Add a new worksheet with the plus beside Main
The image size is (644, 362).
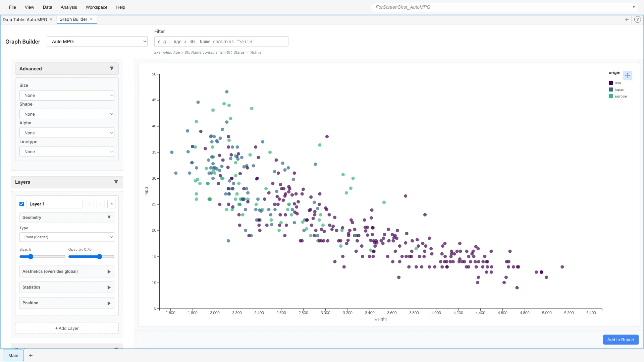31,355
